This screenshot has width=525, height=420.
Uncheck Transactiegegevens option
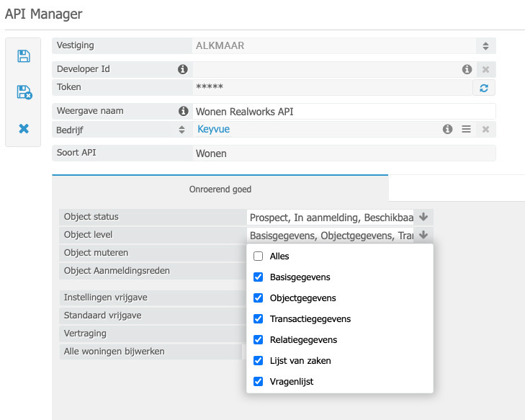tap(258, 318)
